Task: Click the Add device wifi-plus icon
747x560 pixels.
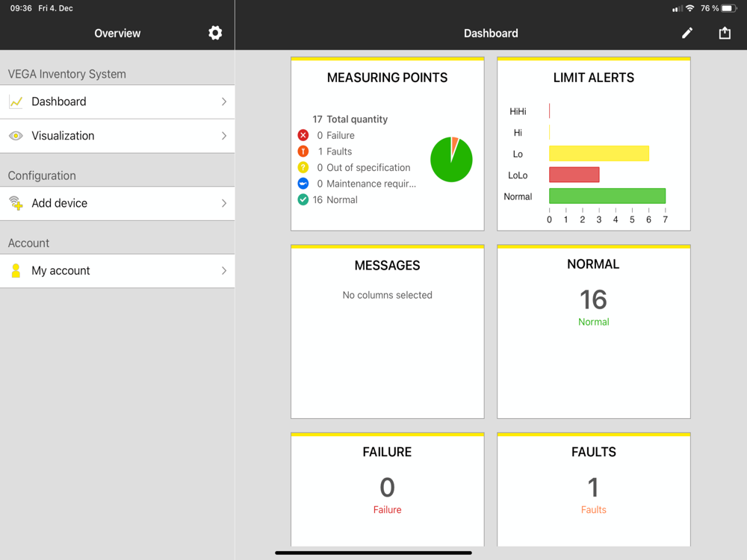Action: pos(16,203)
